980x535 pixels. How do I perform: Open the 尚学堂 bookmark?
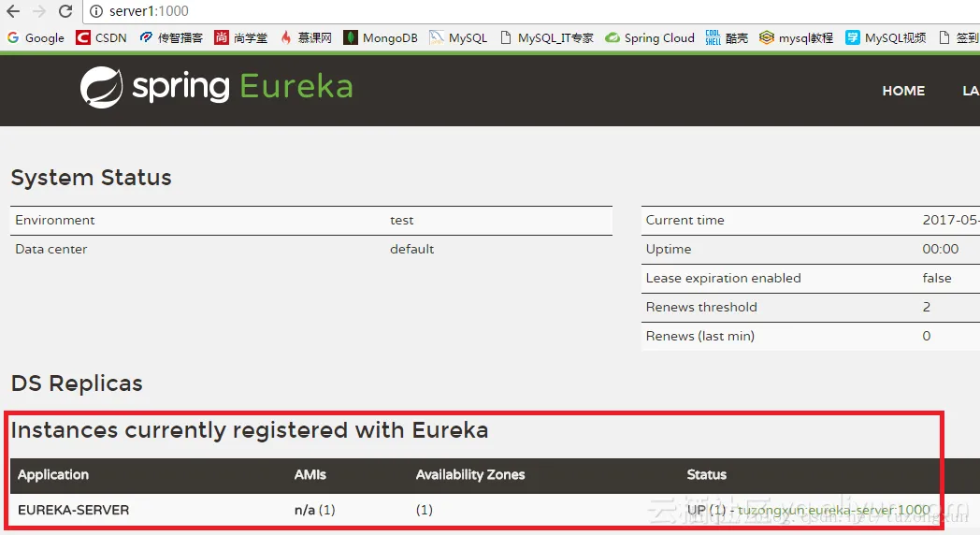tap(241, 38)
